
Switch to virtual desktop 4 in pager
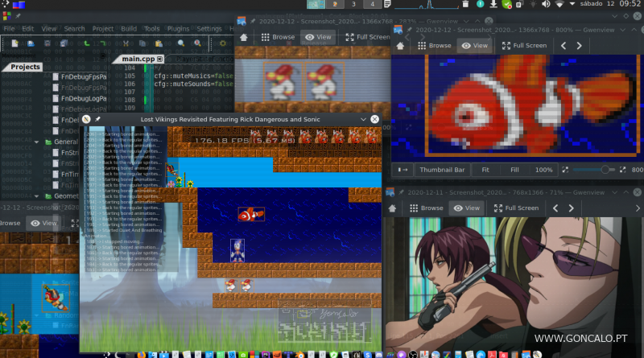pos(372,4)
